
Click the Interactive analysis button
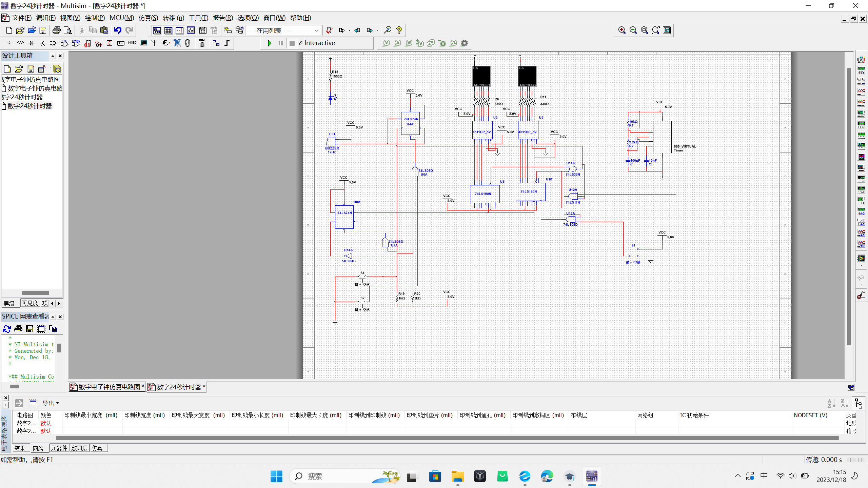pos(317,43)
